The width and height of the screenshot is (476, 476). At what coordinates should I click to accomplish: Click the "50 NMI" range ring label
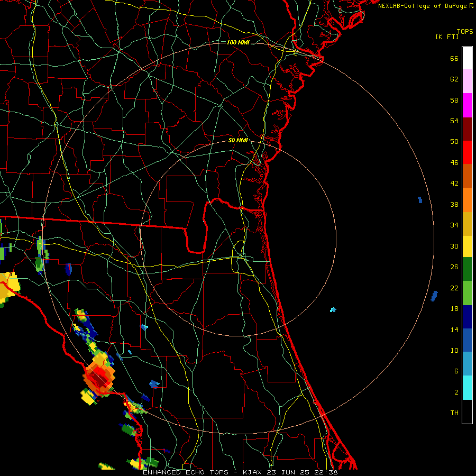coord(238,140)
